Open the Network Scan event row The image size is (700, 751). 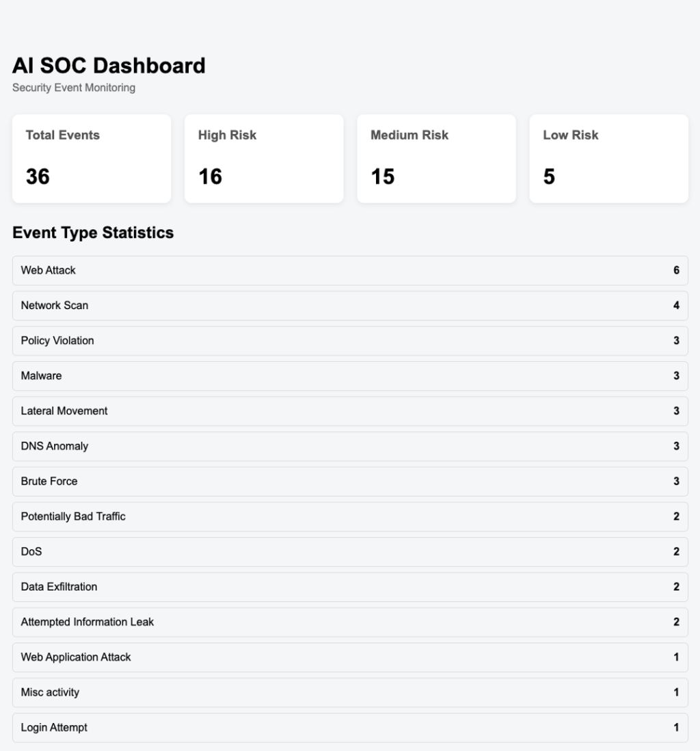(350, 306)
